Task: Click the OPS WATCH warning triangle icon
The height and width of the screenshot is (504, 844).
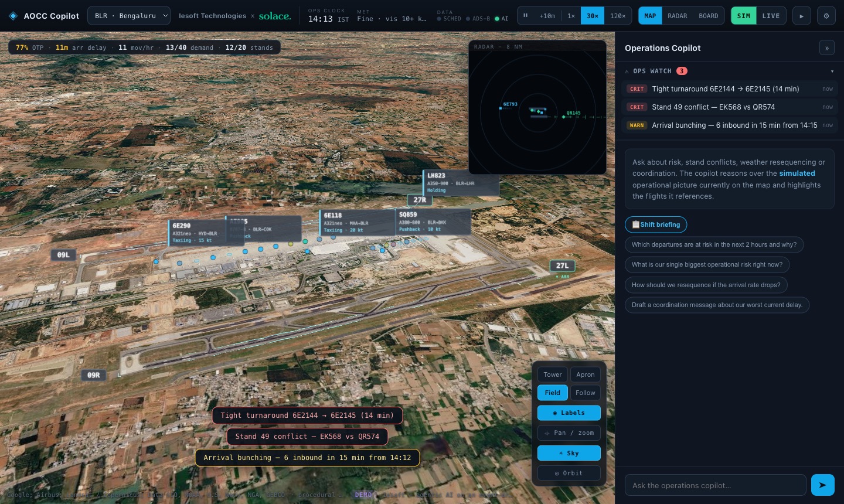Action: coord(627,71)
